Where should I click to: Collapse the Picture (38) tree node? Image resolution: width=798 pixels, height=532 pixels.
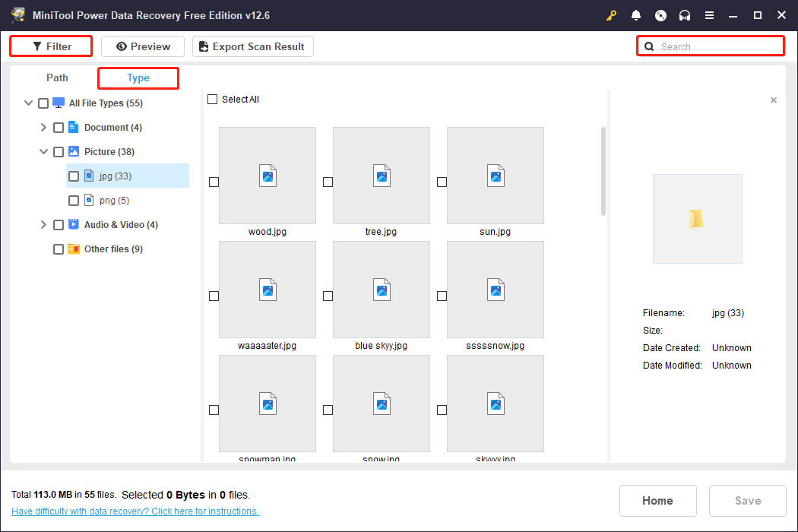(x=43, y=152)
